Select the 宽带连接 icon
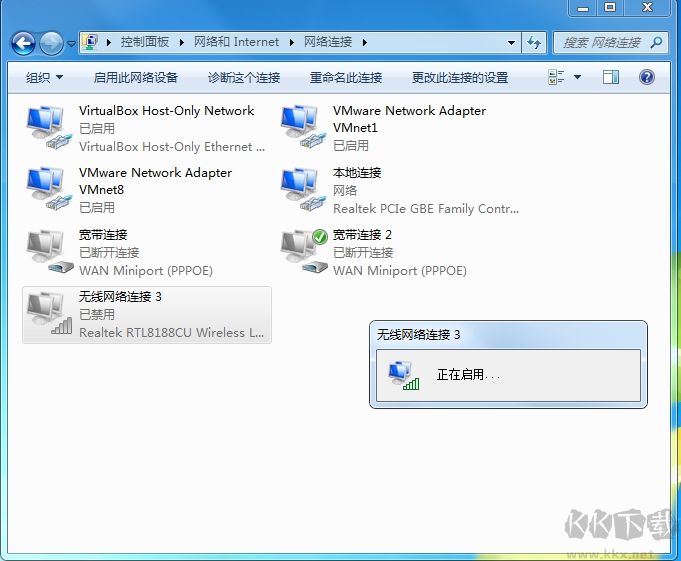Screen dimensions: 681x561 49,252
